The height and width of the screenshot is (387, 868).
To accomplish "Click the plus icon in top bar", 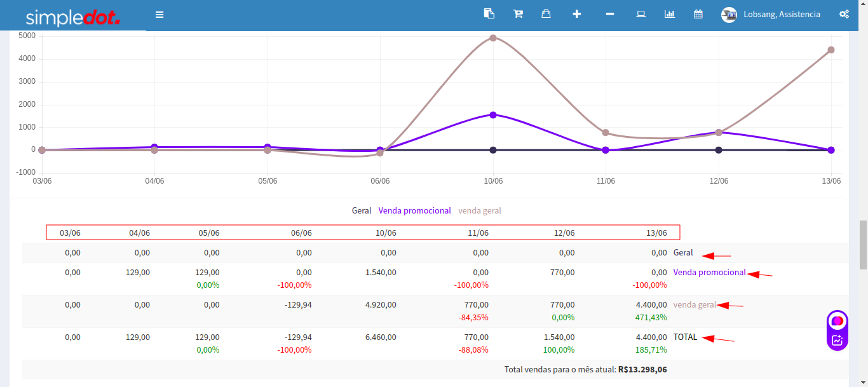I will pos(576,14).
